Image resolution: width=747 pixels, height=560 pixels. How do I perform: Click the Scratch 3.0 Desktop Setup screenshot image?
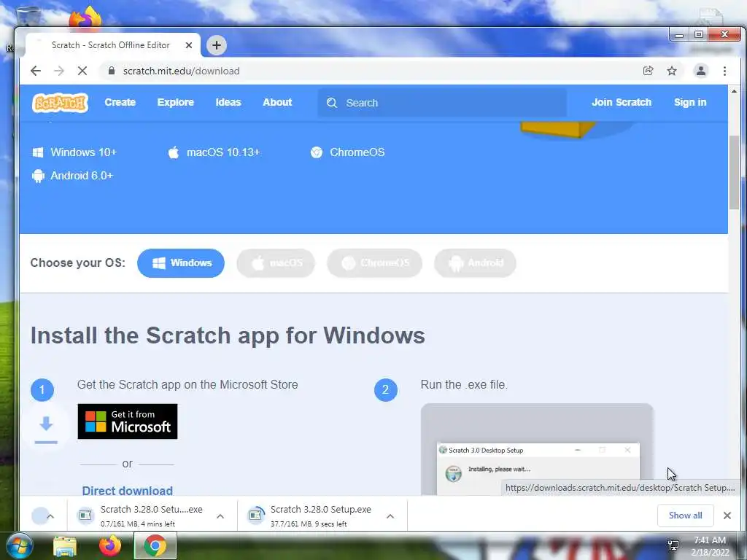click(537, 449)
